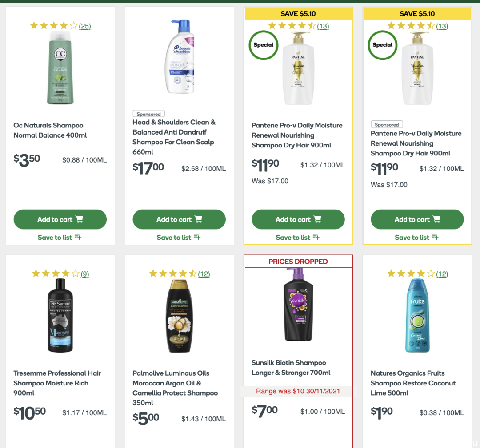Image resolution: width=480 pixels, height=448 pixels.
Task: Open the Sunsilk Biotin Shampoo bottle image
Action: (x=298, y=305)
